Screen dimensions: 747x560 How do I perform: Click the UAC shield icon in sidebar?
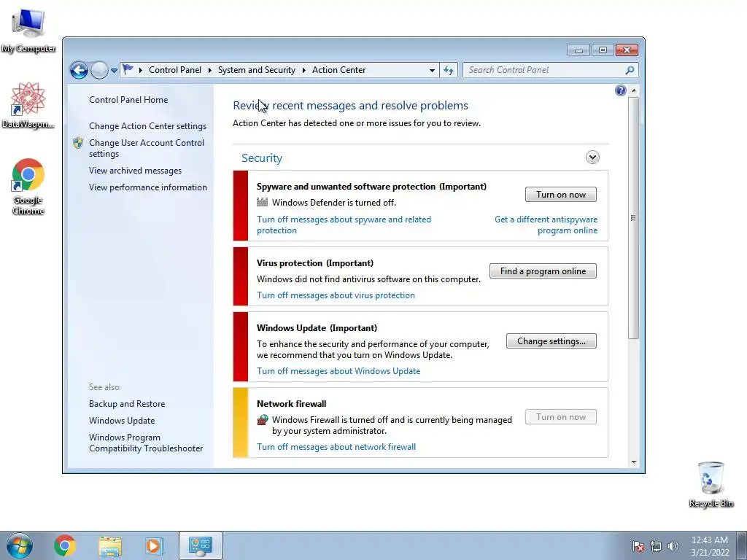78,143
